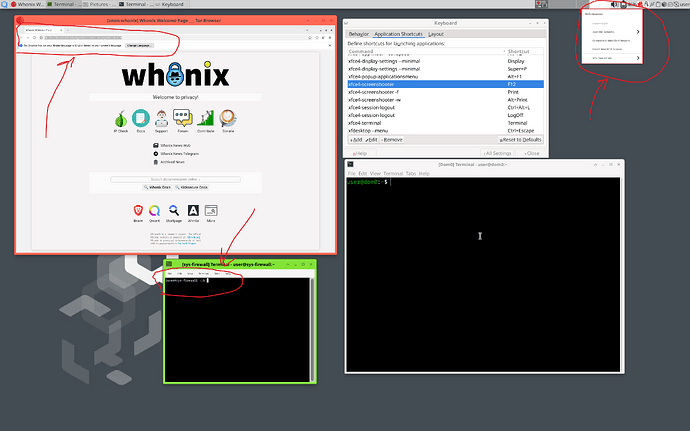Click the Change Language button
The image size is (690, 431).
139,45
